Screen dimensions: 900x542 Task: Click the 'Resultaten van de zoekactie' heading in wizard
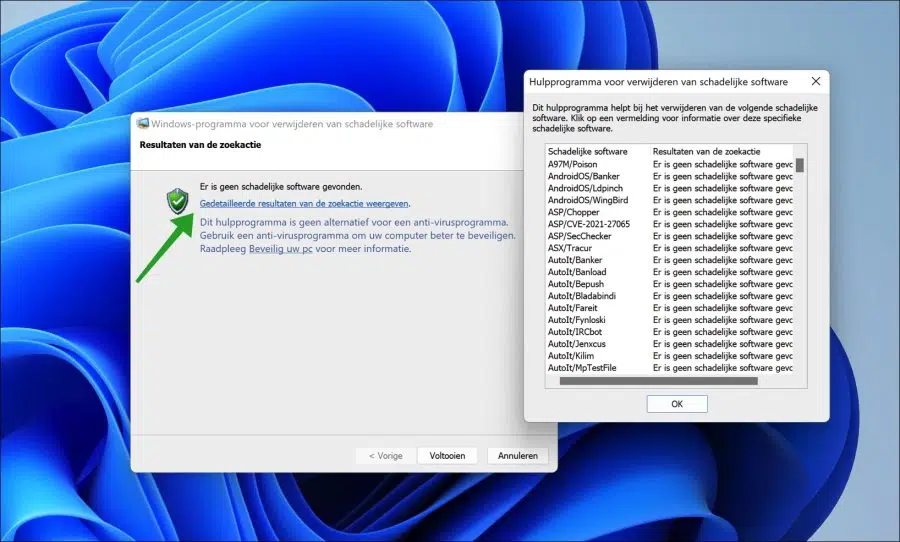click(200, 145)
